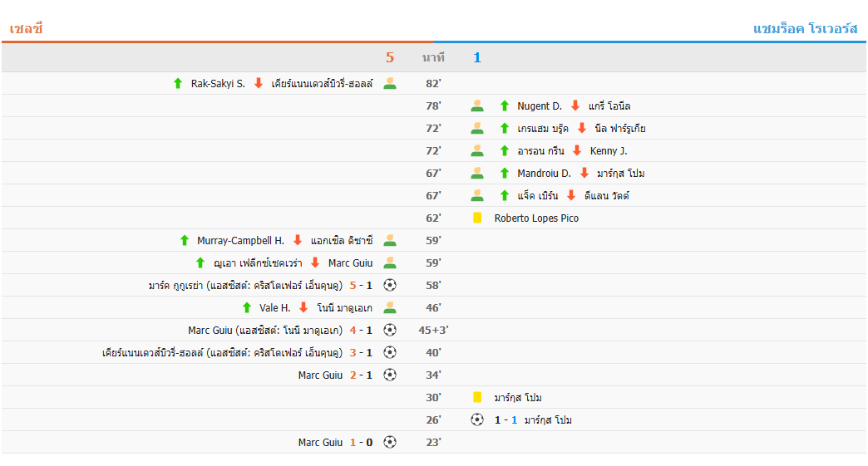Click red down arrow left of Marc Guiu at 59'
The width and height of the screenshot is (868, 466).
pyautogui.click(x=316, y=263)
